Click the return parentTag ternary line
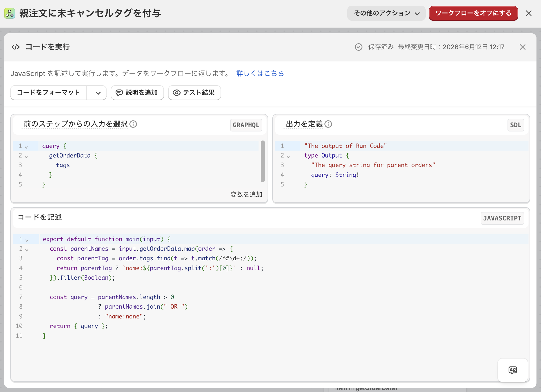Image resolution: width=541 pixels, height=392 pixels. pos(160,268)
